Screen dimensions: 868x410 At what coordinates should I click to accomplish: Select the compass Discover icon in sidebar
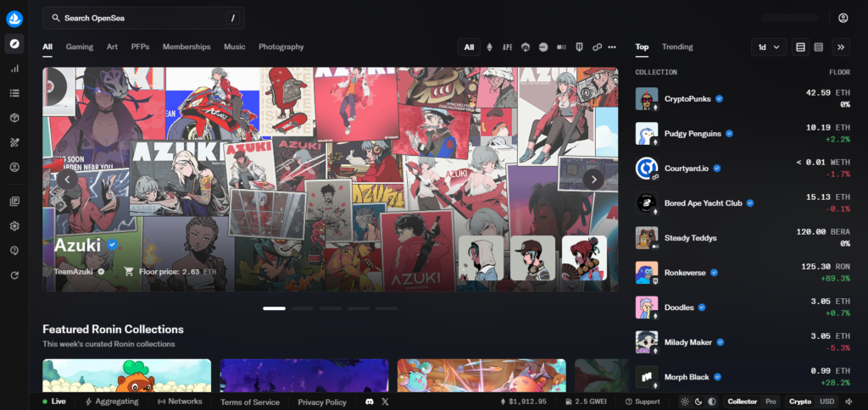(14, 44)
